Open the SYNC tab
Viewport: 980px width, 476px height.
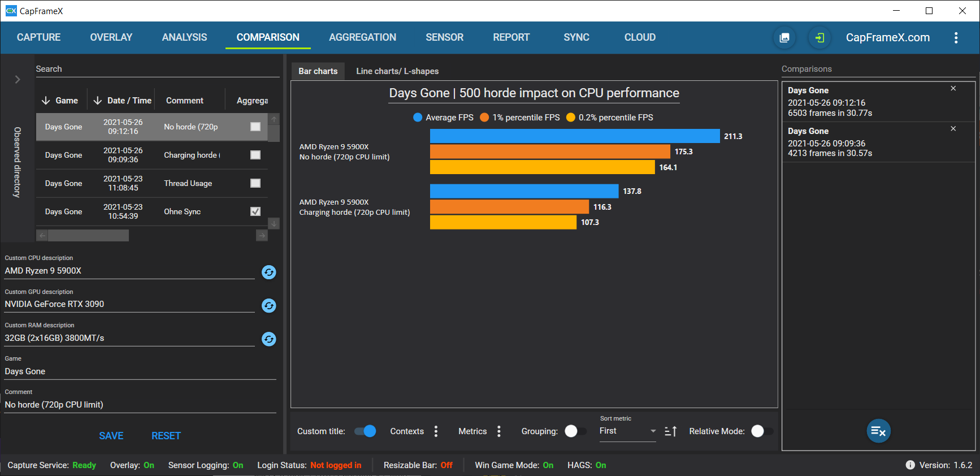coord(576,37)
